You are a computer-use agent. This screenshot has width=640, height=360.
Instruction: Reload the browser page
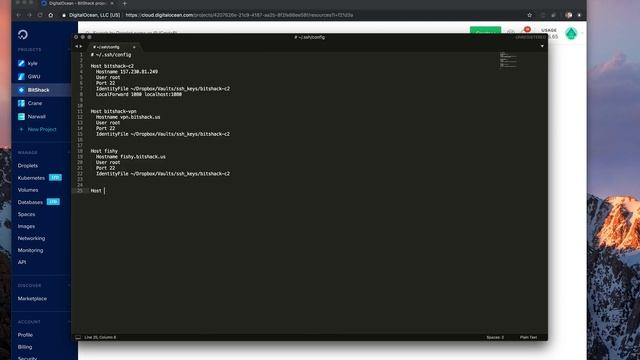[x=40, y=15]
